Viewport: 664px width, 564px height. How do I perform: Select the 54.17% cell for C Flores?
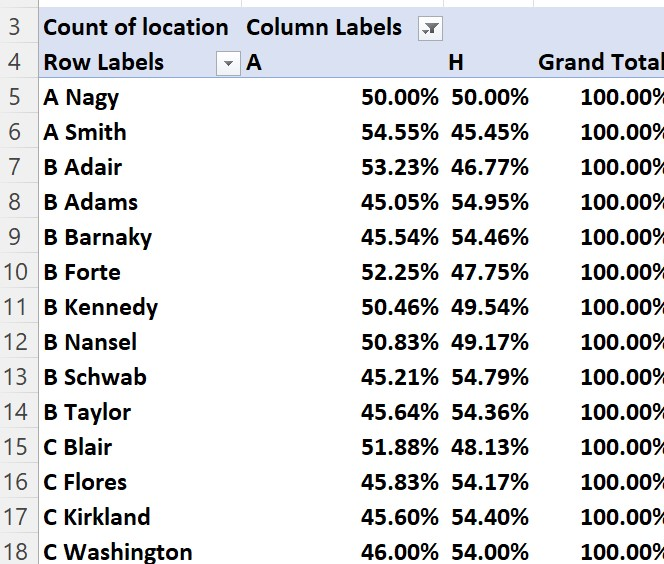point(490,482)
